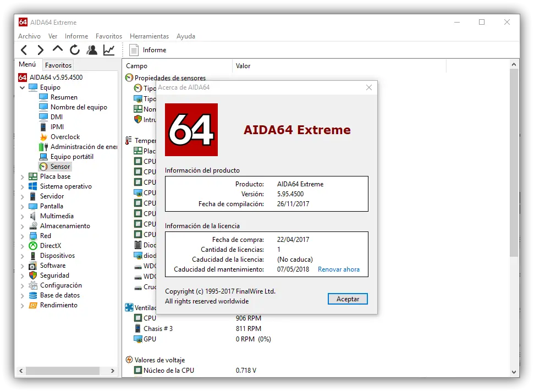Click the Back navigation arrow

(24, 50)
